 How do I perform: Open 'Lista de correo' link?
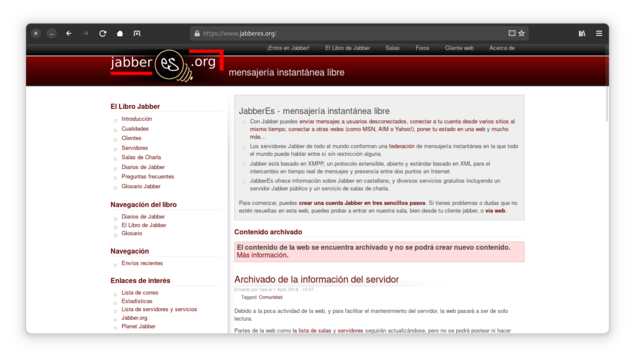[140, 292]
